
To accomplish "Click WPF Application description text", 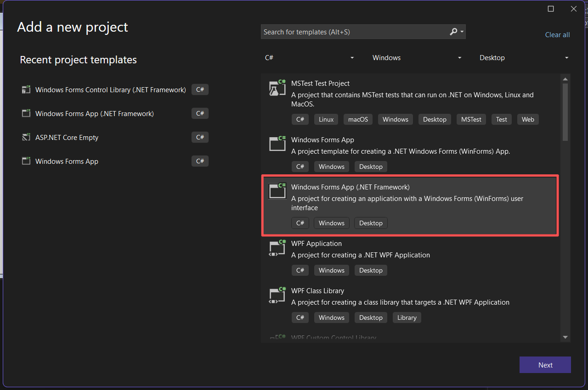I will 361,255.
